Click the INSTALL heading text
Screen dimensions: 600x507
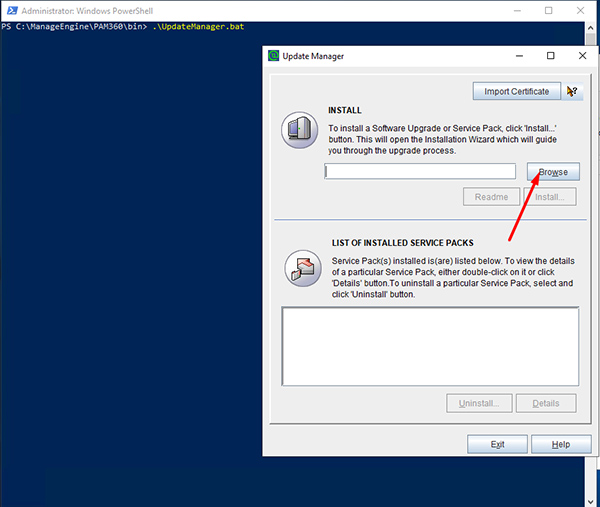tap(345, 110)
